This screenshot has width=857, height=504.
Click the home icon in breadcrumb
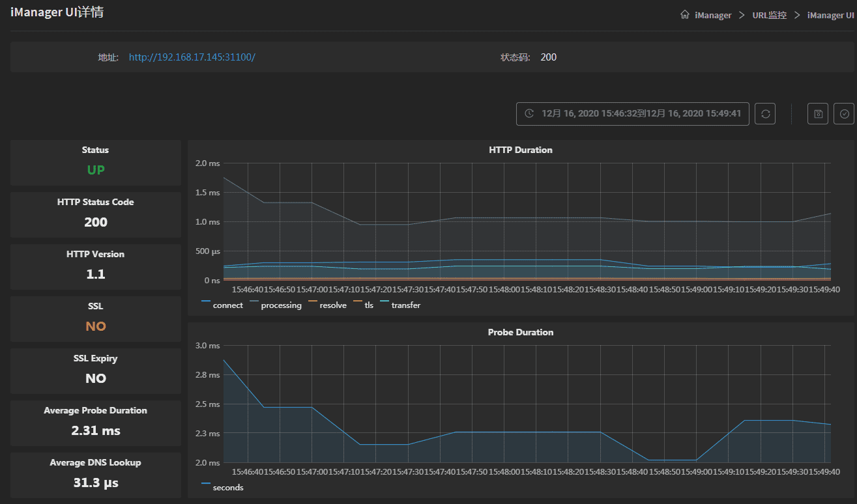click(684, 15)
